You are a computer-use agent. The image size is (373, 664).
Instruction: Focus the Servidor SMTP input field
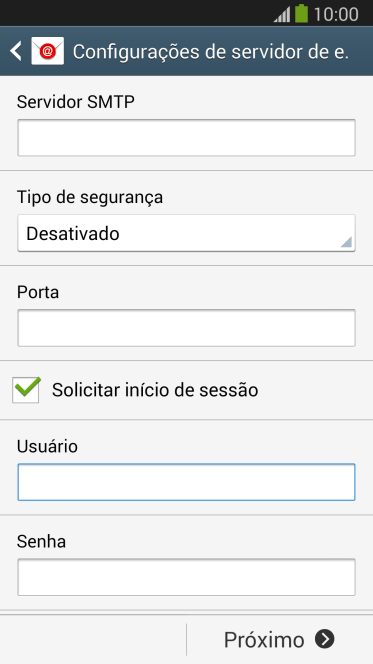[x=186, y=138]
